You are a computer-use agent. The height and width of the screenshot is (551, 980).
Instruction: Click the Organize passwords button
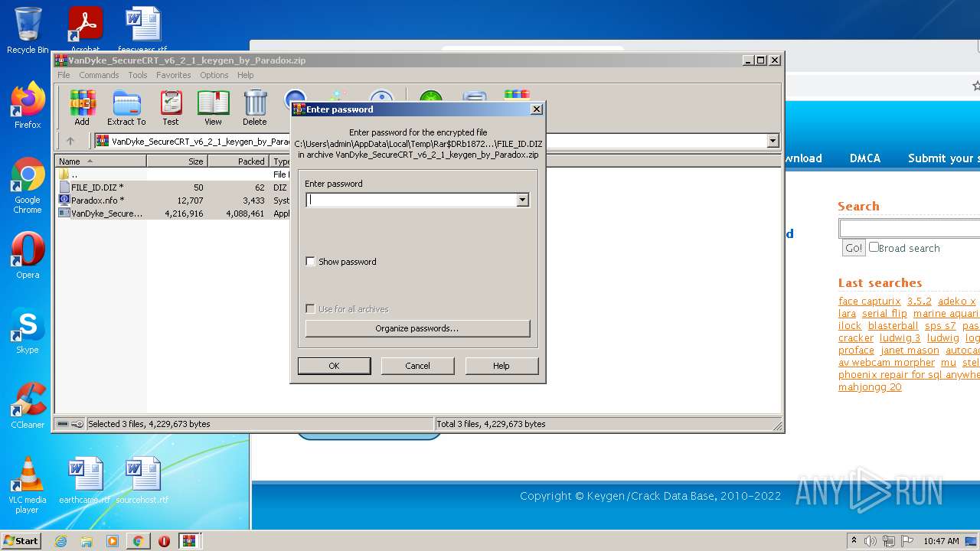[x=417, y=328]
